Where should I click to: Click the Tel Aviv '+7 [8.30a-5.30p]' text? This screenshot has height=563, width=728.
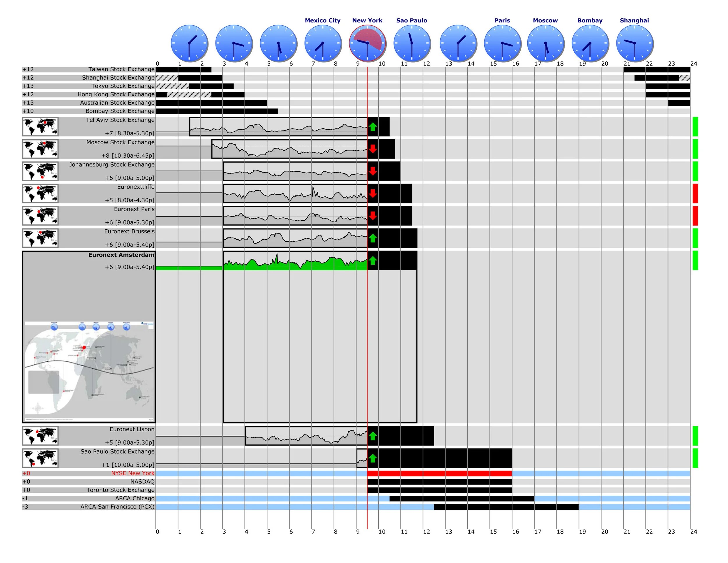tap(130, 133)
